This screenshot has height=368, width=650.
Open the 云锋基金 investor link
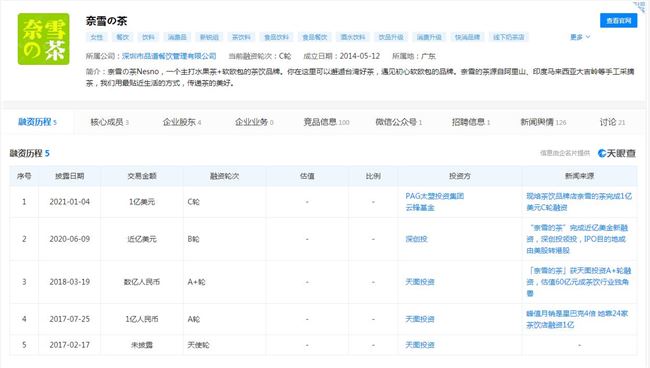(x=420, y=208)
